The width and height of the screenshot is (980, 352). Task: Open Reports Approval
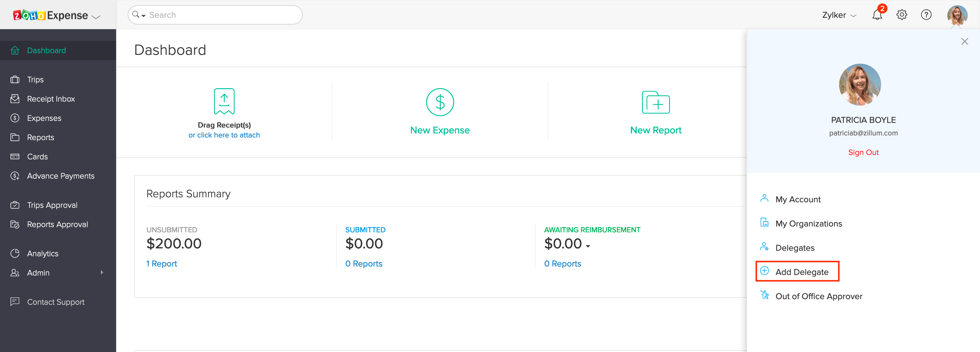[57, 224]
